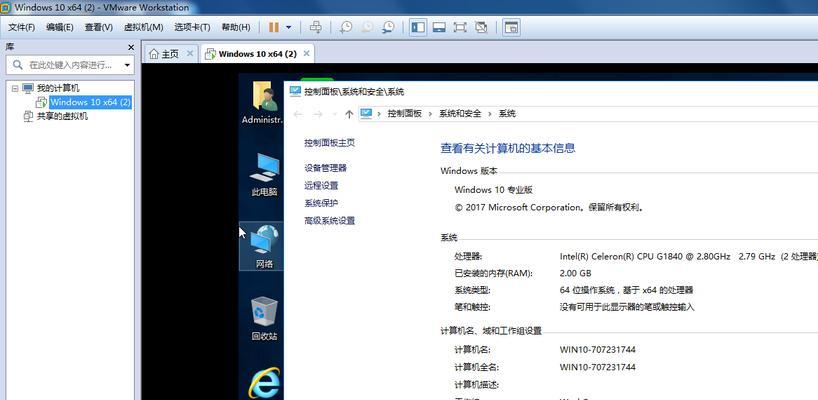Select Windows 10 x64 (2) in library tree

click(x=90, y=102)
